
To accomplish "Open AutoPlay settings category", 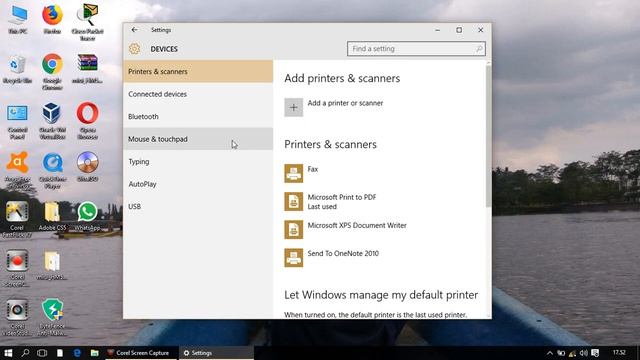I will pos(198,184).
